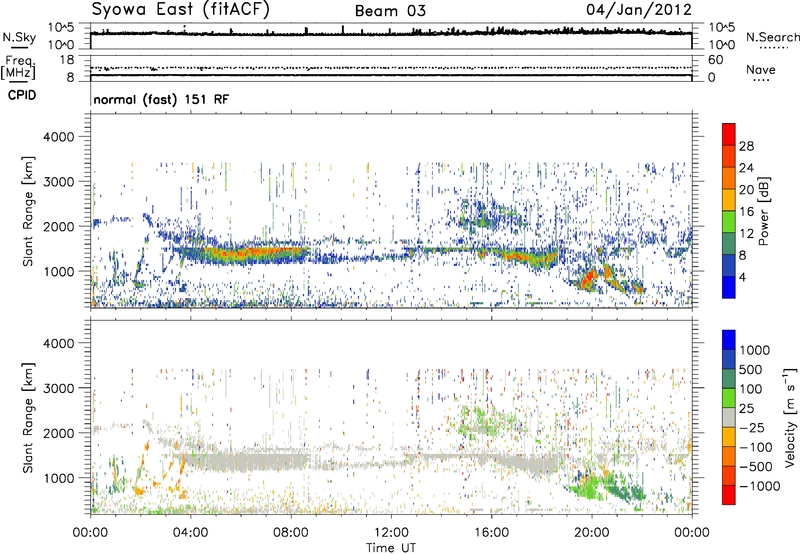Pick the red bottom segment of velocity colorbar
800x554 pixels.
pos(729,495)
